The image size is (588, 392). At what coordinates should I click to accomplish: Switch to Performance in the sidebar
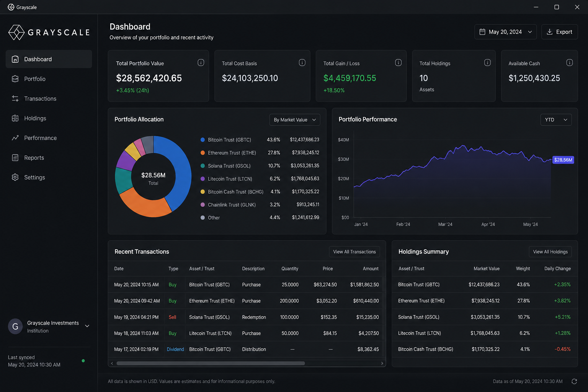coord(49,138)
